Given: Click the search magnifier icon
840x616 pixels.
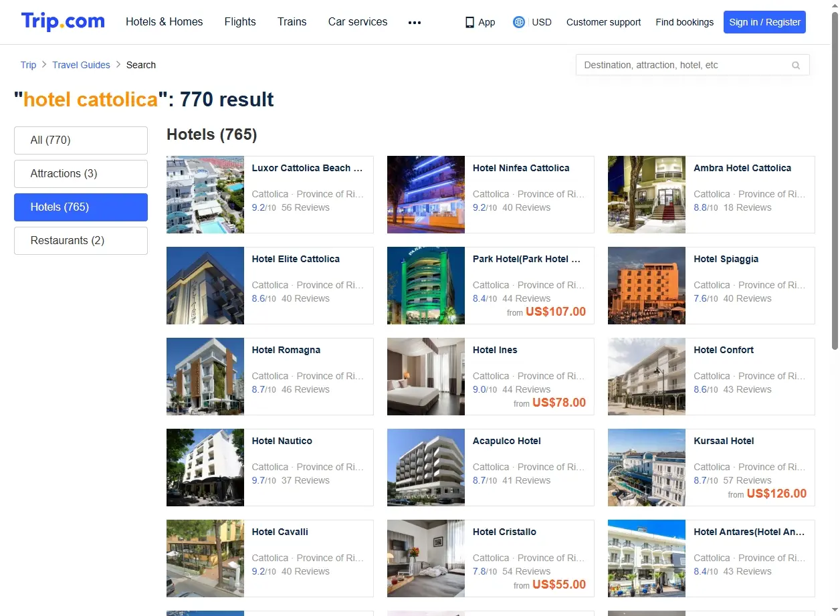Looking at the screenshot, I should 796,66.
